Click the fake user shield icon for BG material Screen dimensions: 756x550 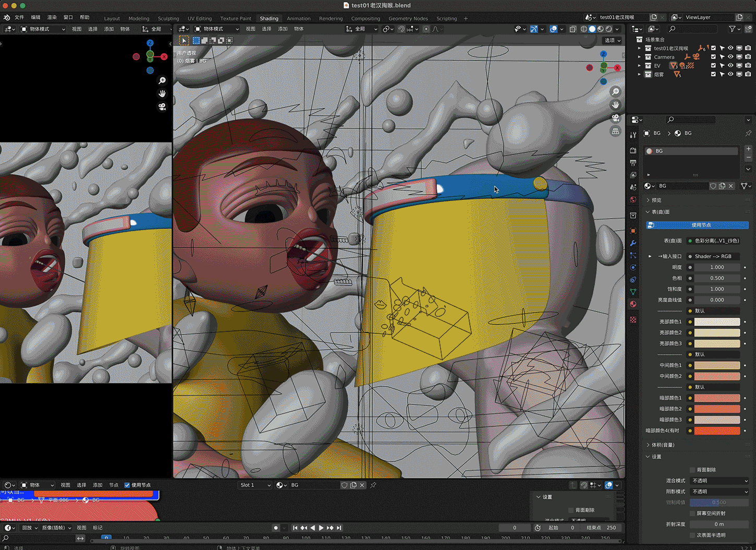click(713, 186)
